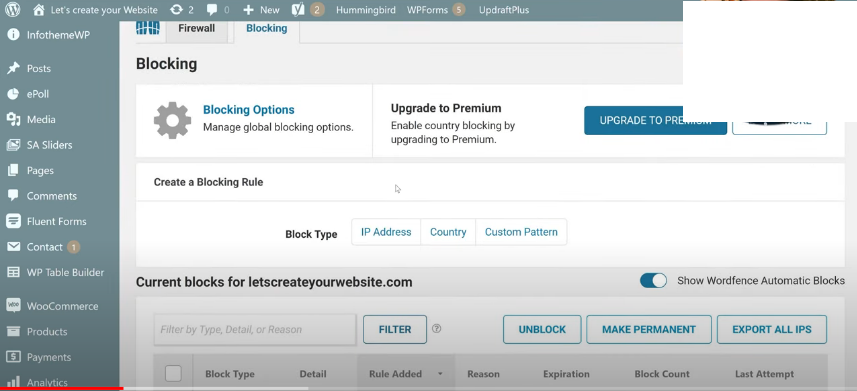Click the MAKE PERMANENT button
The image size is (857, 391).
[649, 329]
